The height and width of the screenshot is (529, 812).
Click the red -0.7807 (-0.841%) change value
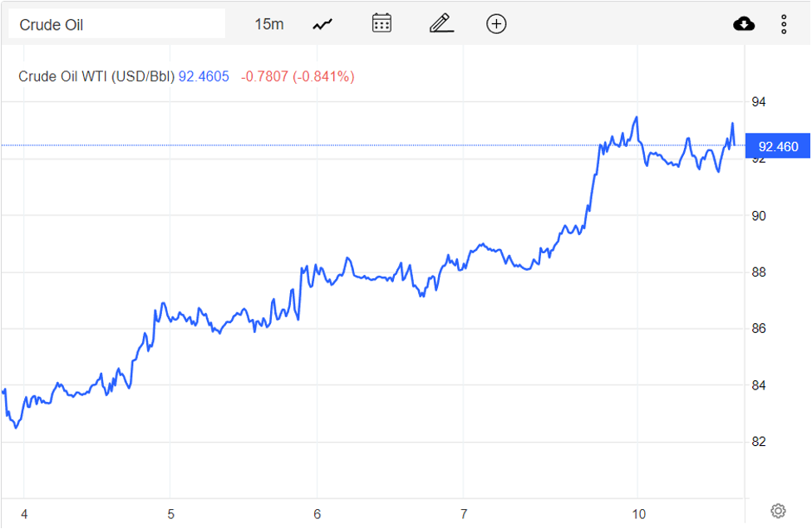pos(298,76)
